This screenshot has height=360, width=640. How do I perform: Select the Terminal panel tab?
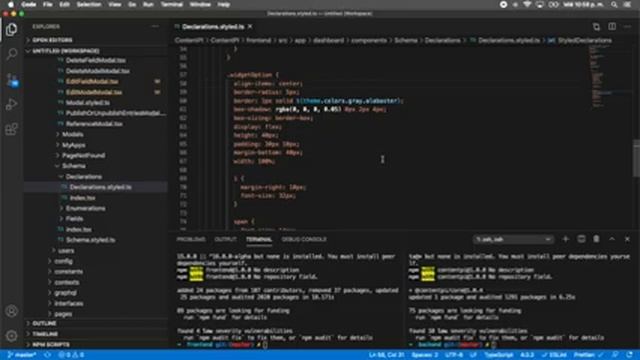(x=259, y=239)
